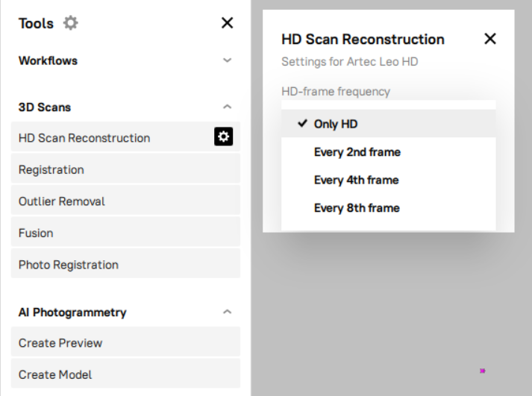
Task: Close the HD Scan Reconstruction dialog
Action: (490, 39)
